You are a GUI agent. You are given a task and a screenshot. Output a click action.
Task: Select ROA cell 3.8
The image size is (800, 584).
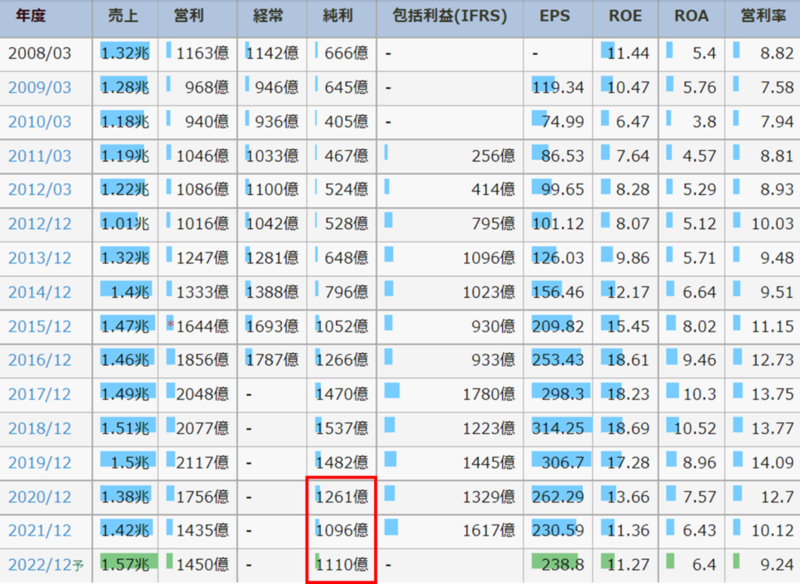pyautogui.click(x=691, y=121)
